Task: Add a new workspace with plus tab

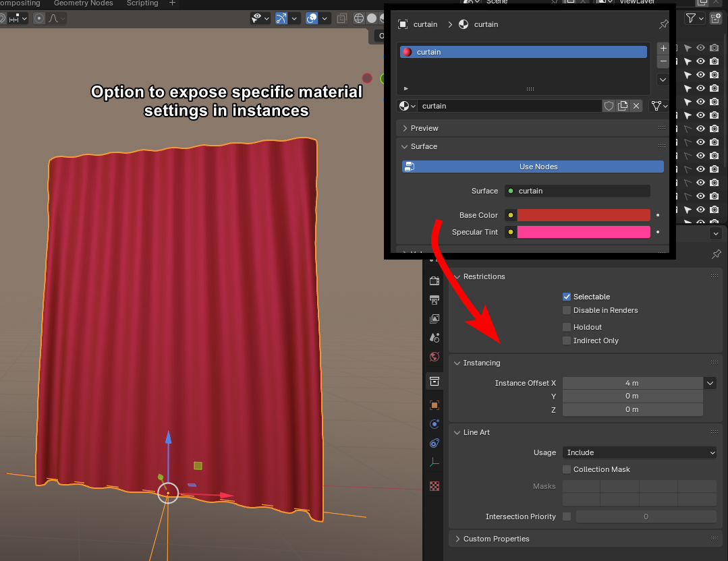Action: click(x=172, y=3)
